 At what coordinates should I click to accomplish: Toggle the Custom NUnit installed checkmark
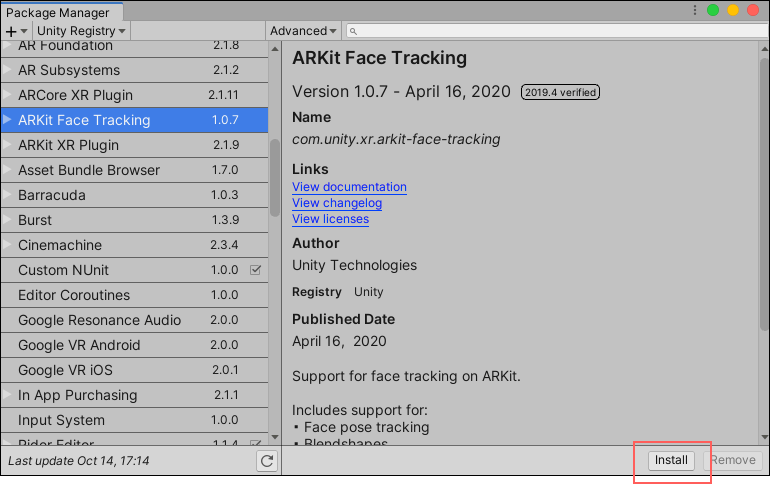point(255,270)
